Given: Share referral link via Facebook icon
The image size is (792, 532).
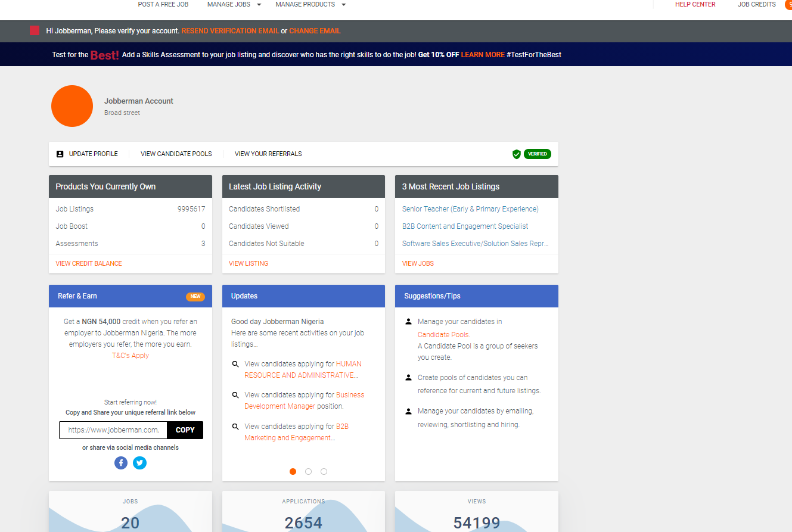Looking at the screenshot, I should (x=121, y=463).
